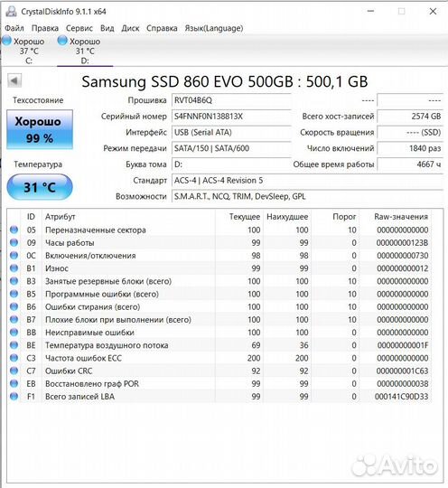Click the Наихудшее column header
This screenshot has height=488, width=448.
click(x=287, y=217)
